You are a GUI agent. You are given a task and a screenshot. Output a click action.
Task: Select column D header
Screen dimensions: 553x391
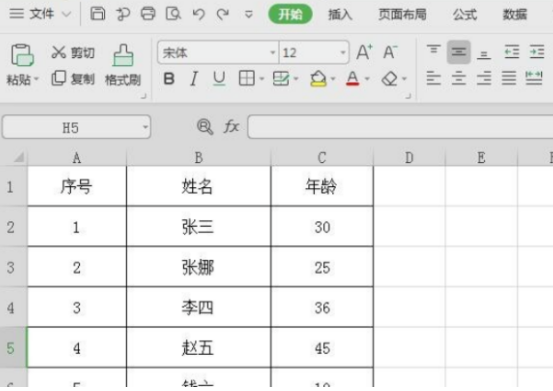coord(409,158)
